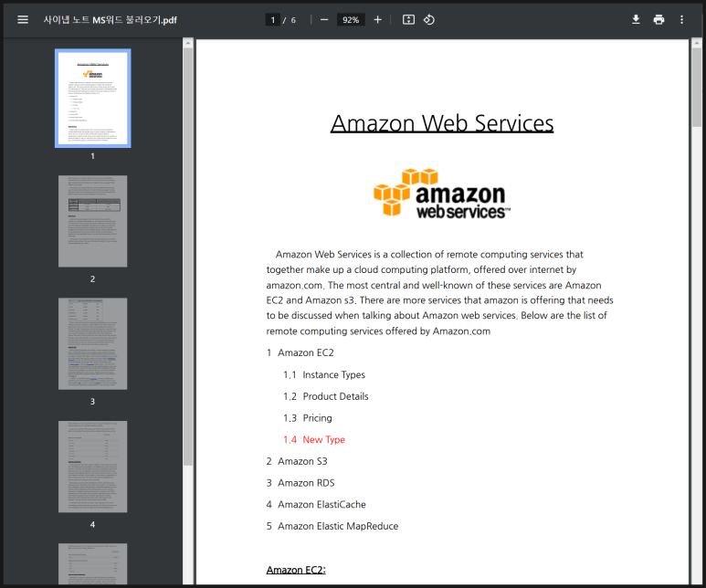Screen dimensions: 706x588
Task: Click page label '3' under the thumbnail
Action: (92, 401)
